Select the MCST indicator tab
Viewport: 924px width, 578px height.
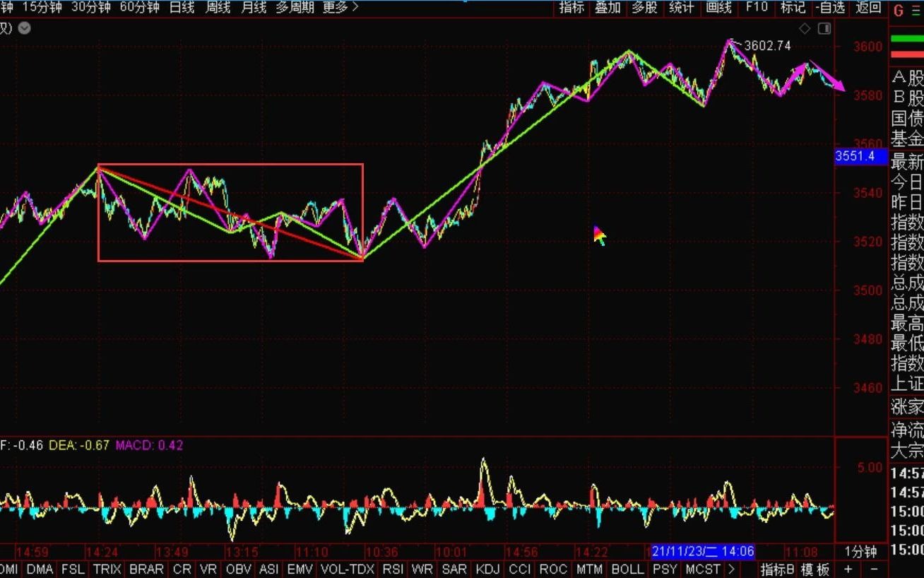(x=704, y=570)
